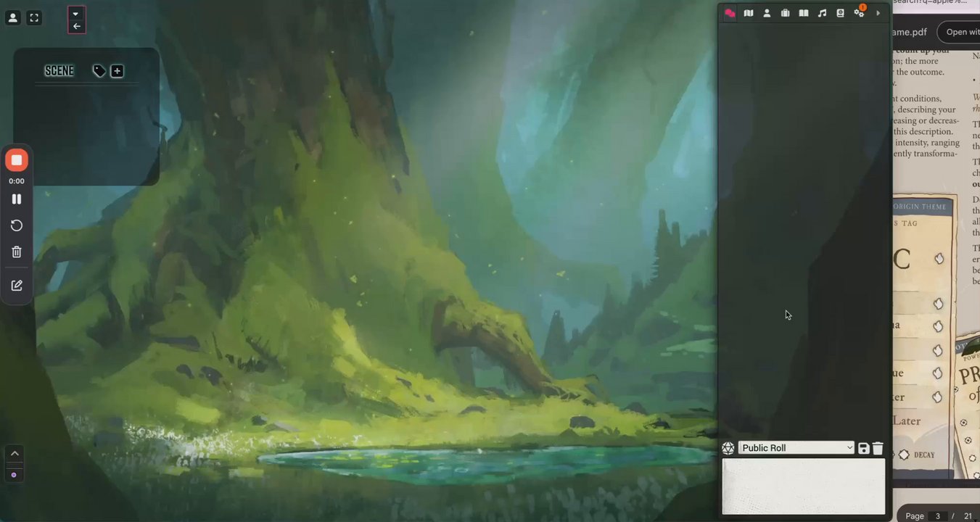Viewport: 980px width, 522px height.
Task: Open the Items sidebar tab (suitcase icon)
Action: (x=785, y=13)
